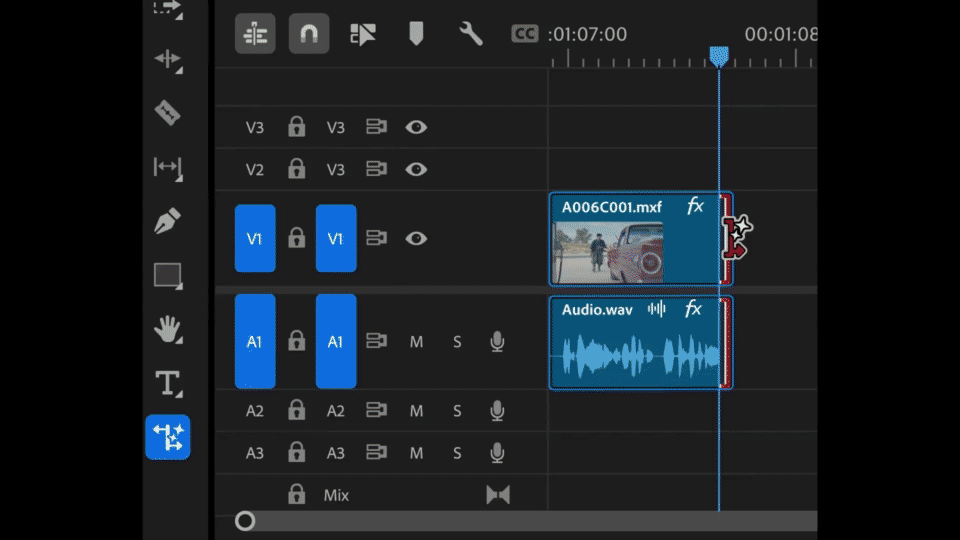Image resolution: width=960 pixels, height=540 pixels.
Task: Click the timeline zoom scrollbar handle
Action: pos(245,520)
